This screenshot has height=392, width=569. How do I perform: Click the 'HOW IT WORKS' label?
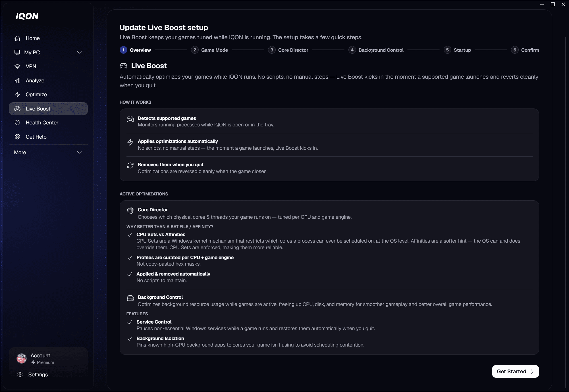pos(135,102)
